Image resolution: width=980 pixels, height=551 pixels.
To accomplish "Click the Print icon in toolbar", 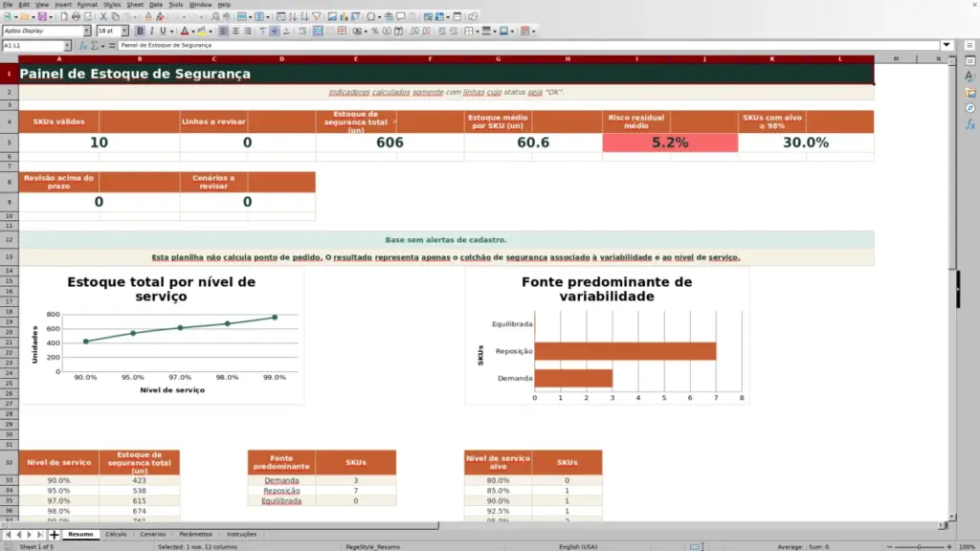I will tap(76, 17).
